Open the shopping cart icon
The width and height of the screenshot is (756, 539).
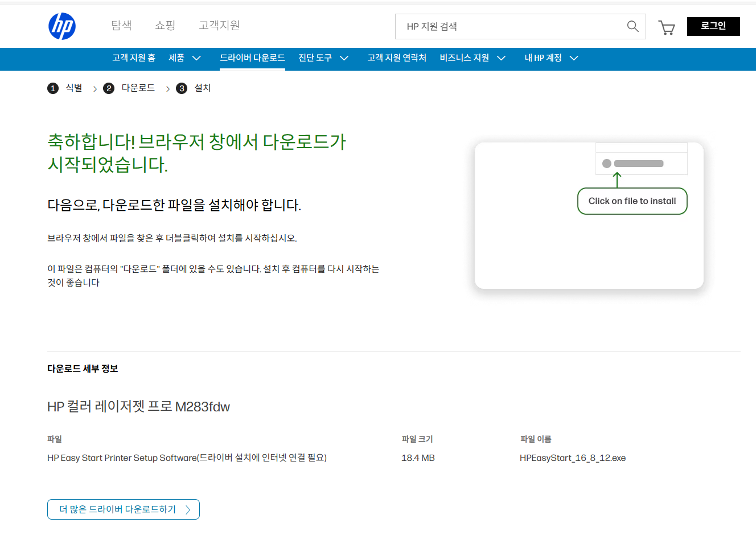coord(667,26)
